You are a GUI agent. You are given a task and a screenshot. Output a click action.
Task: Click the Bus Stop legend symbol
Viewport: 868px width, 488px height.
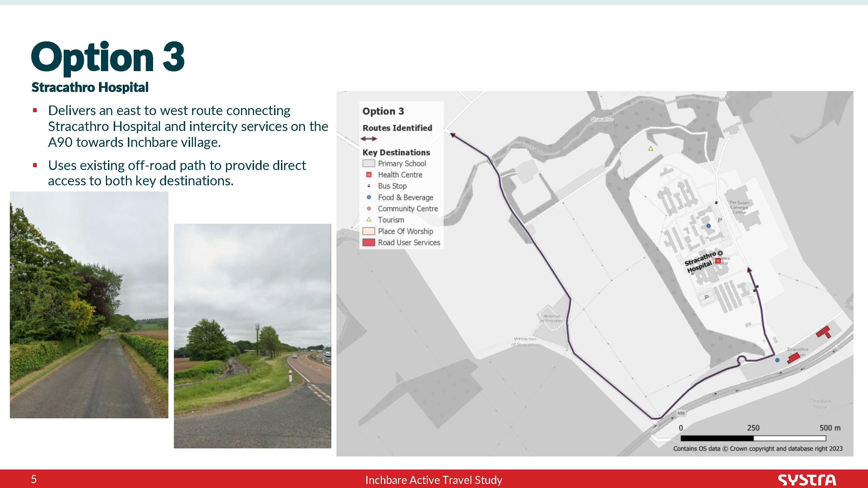pos(369,186)
